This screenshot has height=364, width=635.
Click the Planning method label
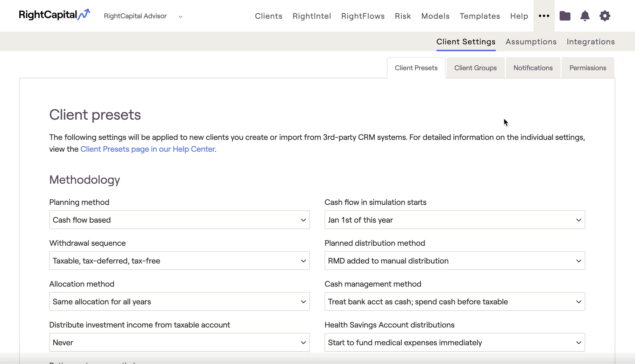[x=79, y=202]
